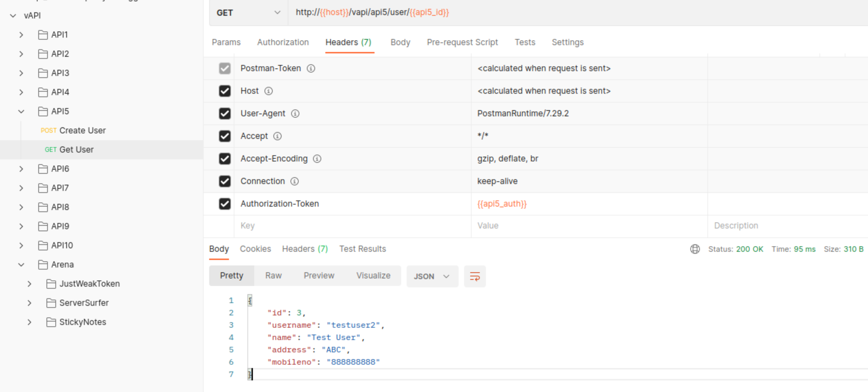Click the info icon next to User-Agent
Viewport: 868px width, 392px height.
pos(295,114)
